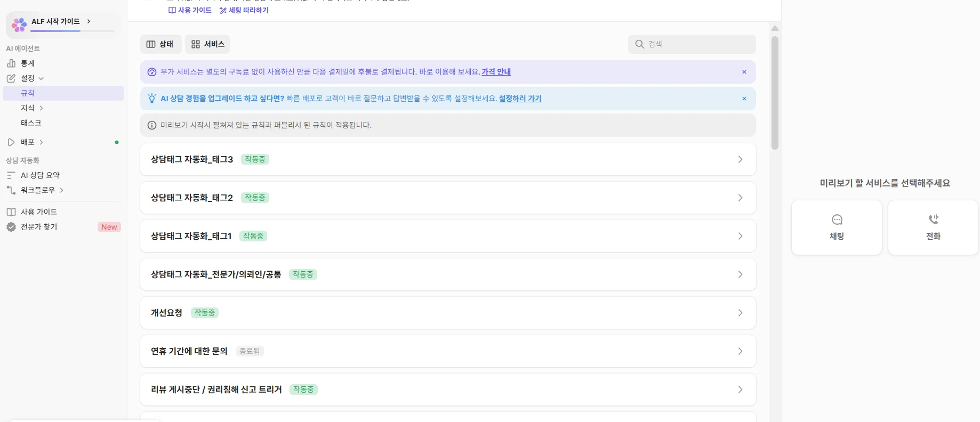Open the 가격 안내 link

(x=496, y=72)
